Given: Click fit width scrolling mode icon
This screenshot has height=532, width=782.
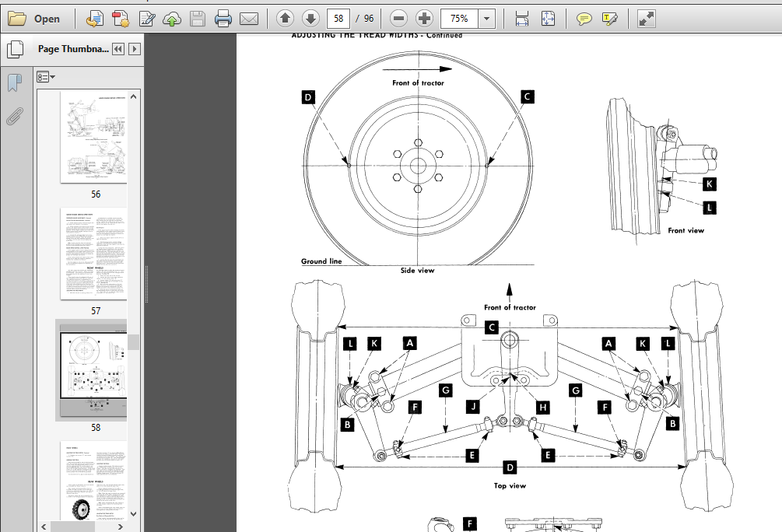Looking at the screenshot, I should pyautogui.click(x=521, y=19).
